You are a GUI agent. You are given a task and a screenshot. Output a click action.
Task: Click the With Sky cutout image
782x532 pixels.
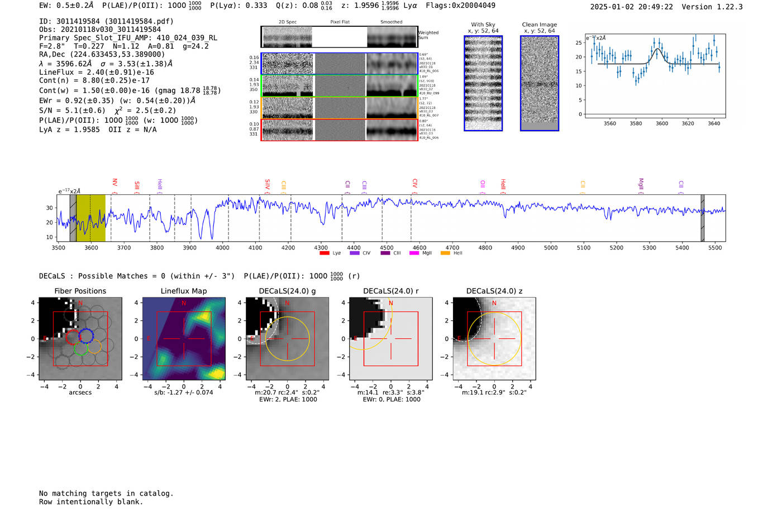[483, 84]
